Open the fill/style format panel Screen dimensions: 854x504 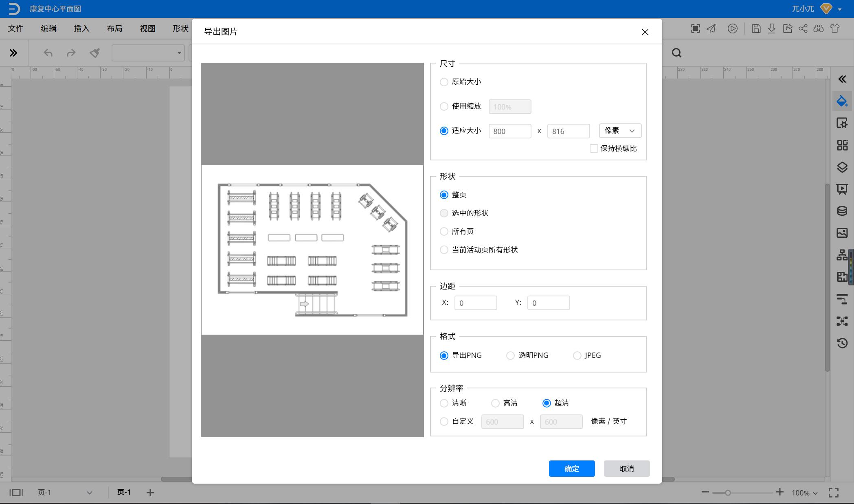pyautogui.click(x=842, y=101)
